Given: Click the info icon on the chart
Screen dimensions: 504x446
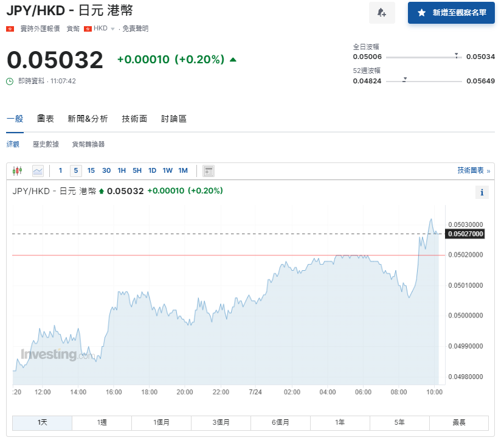Looking at the screenshot, I should [482, 192].
